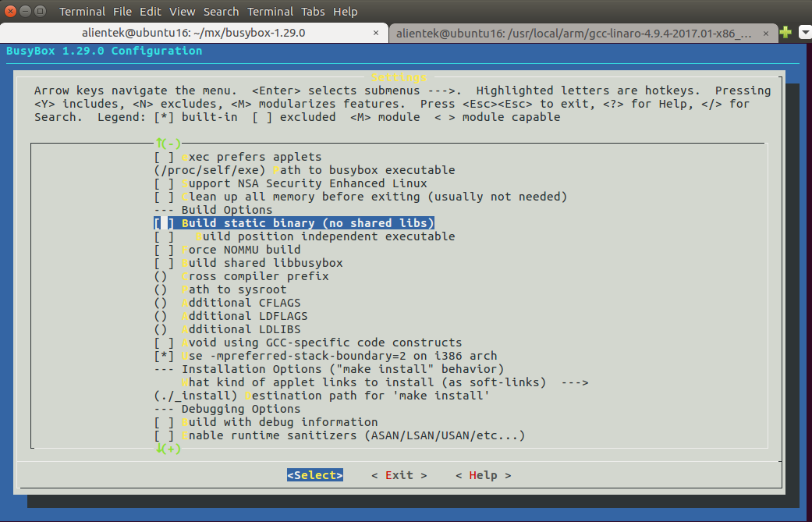Screen dimensions: 812x522
Task: Edit Additional LDLIBS value
Action: coord(227,329)
